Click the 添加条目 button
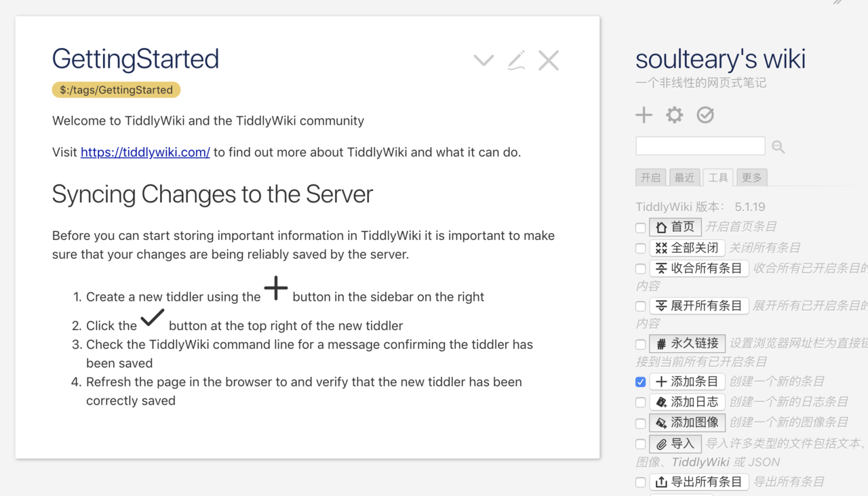Screen dimensions: 868x496 (688, 381)
